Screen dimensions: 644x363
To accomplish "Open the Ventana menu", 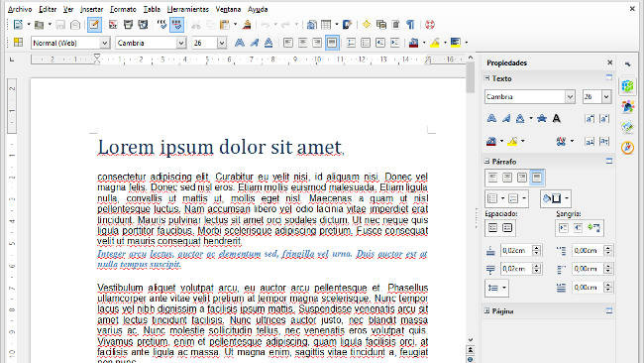I will (x=228, y=9).
